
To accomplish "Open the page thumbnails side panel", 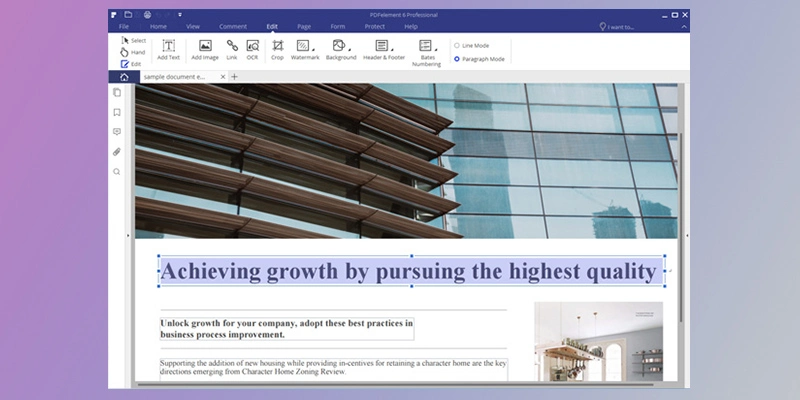I will coord(117,92).
